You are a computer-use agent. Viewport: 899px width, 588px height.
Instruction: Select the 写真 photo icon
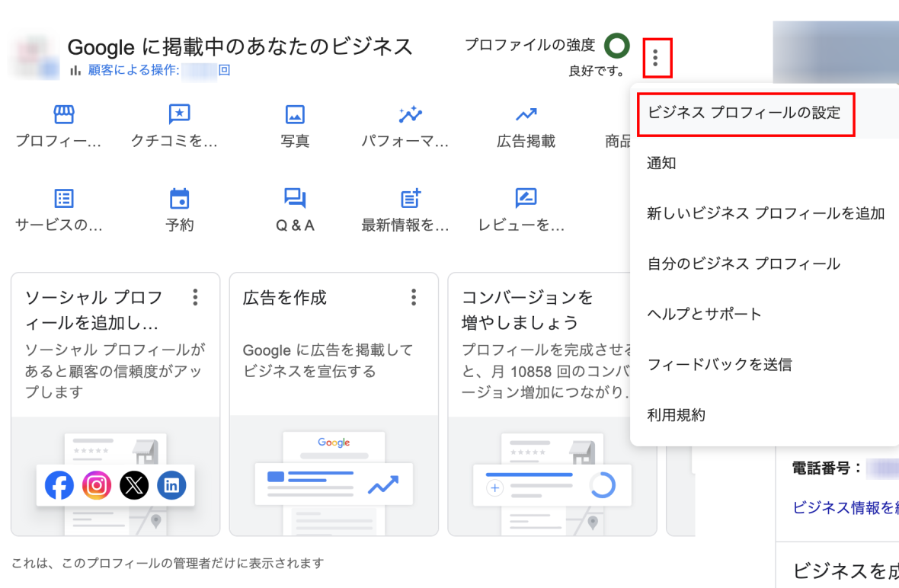(295, 115)
